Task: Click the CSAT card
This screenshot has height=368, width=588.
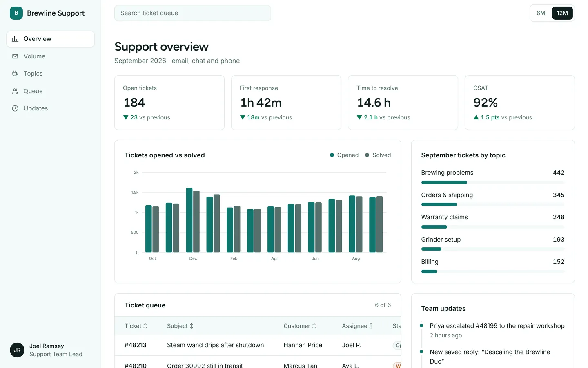Action: [520, 103]
